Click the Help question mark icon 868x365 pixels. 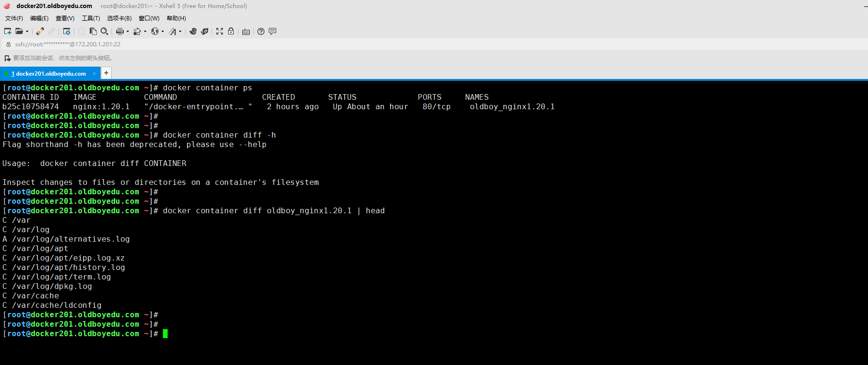coord(261,31)
